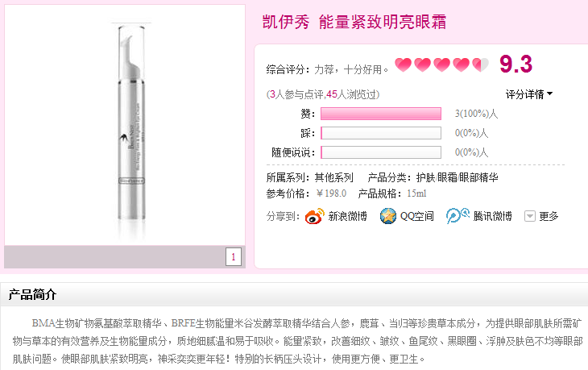The height and width of the screenshot is (370, 588).
Task: Click the 赞 pink progress bar
Action: click(x=381, y=114)
